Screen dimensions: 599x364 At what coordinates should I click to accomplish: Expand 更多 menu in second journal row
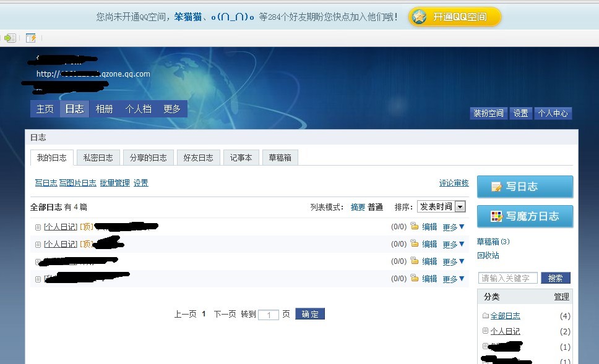pos(454,244)
